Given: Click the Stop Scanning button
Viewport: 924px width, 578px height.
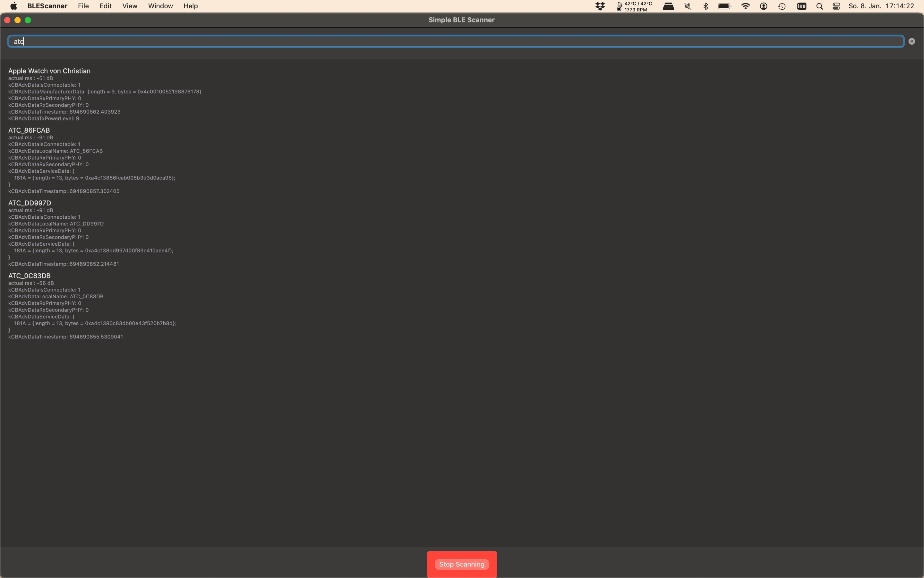Looking at the screenshot, I should pos(462,564).
